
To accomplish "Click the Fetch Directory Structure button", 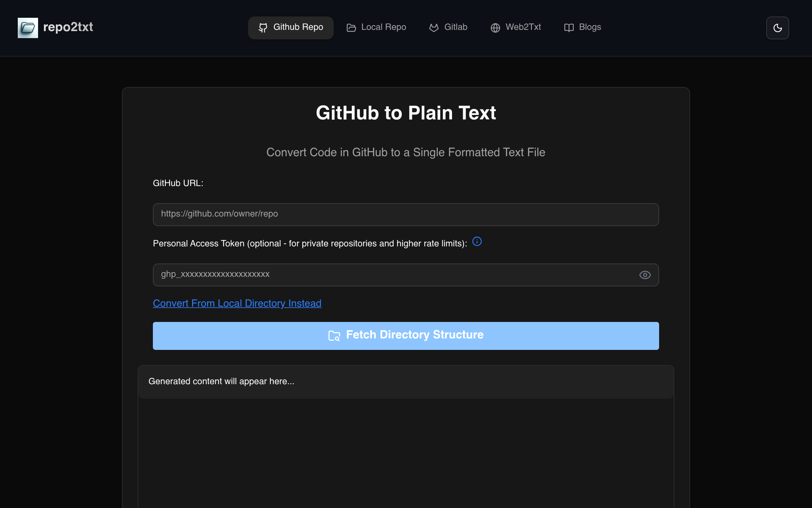I will [x=406, y=336].
